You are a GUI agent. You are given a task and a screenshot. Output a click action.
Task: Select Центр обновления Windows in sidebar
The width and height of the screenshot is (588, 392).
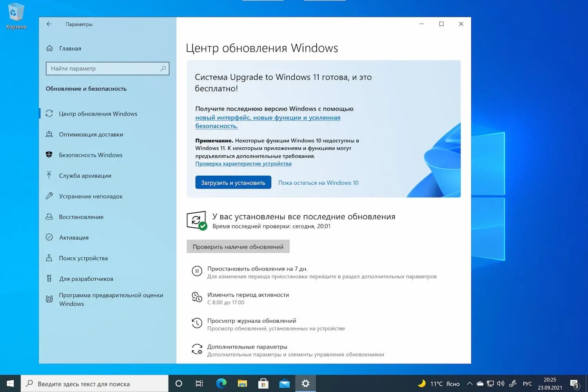[107, 113]
